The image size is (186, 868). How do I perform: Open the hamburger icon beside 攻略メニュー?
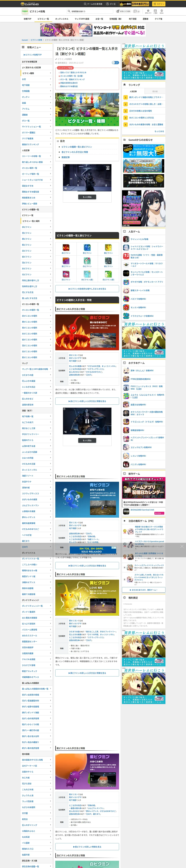(23, 47)
